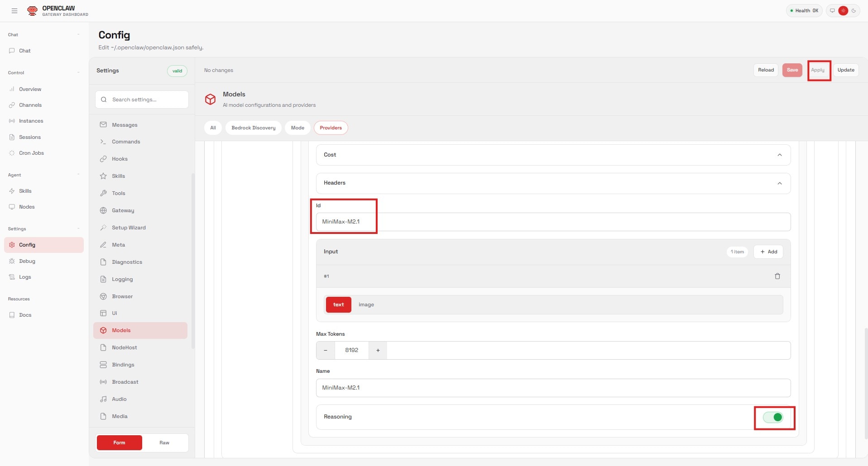Open Cron Jobs in the sidebar
This screenshot has width=868, height=466.
(x=31, y=153)
